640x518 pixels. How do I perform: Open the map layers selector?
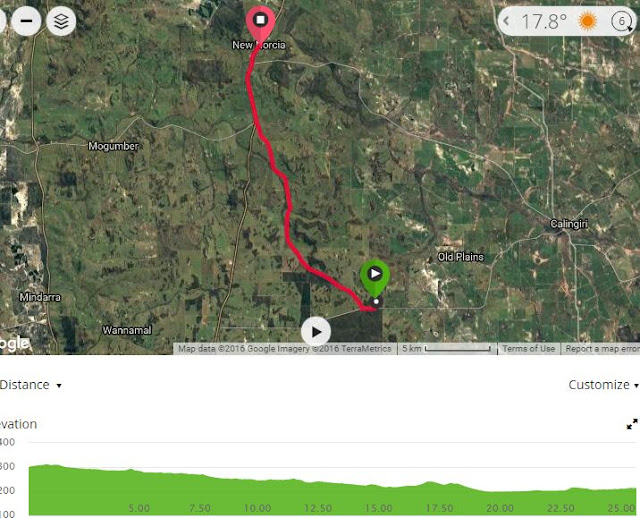[x=61, y=21]
